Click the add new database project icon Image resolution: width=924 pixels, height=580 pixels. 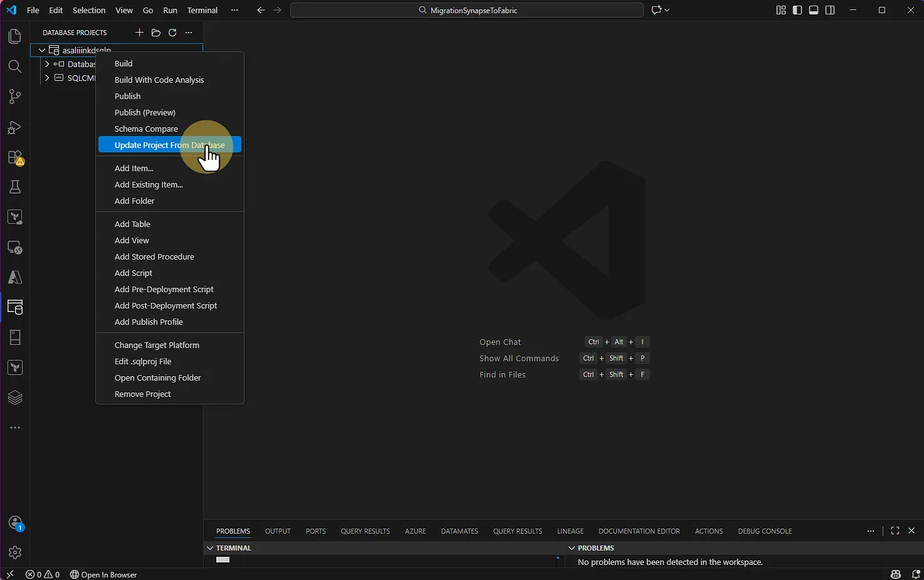(139, 33)
